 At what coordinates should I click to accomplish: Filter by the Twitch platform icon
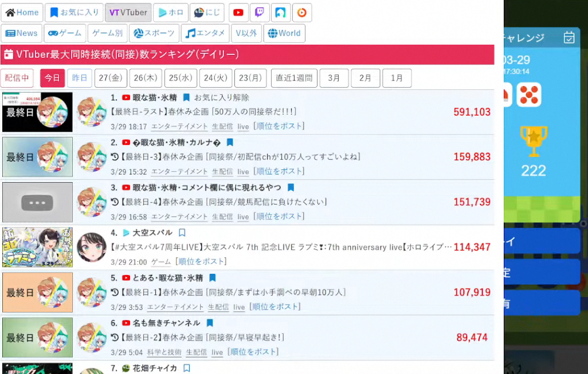[x=260, y=13]
